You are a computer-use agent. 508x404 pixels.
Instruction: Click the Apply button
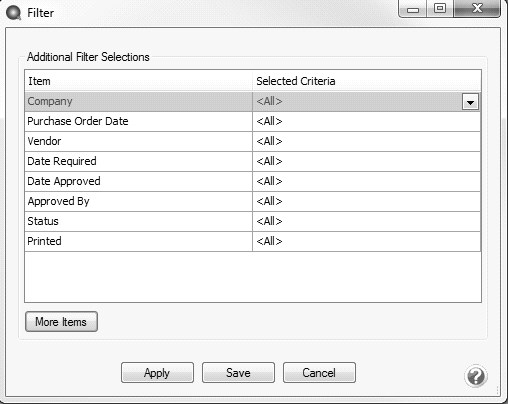pos(157,373)
